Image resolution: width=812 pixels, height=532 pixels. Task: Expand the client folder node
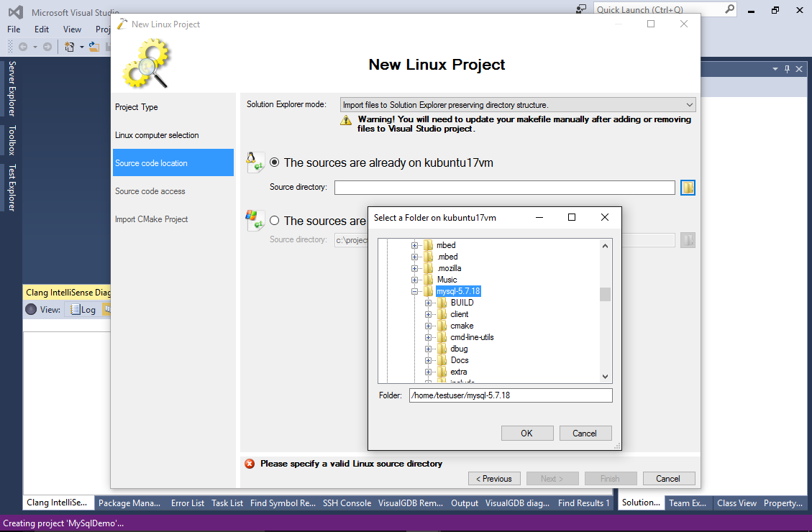pos(428,314)
